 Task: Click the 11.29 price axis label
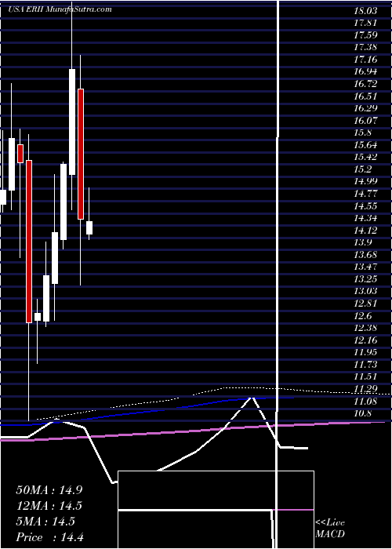[x=366, y=389]
